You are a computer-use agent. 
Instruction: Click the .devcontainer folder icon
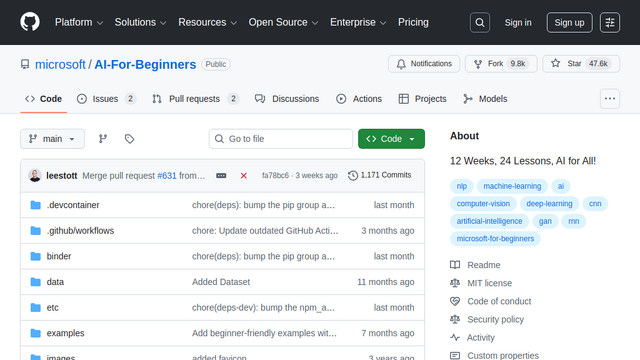click(x=36, y=205)
